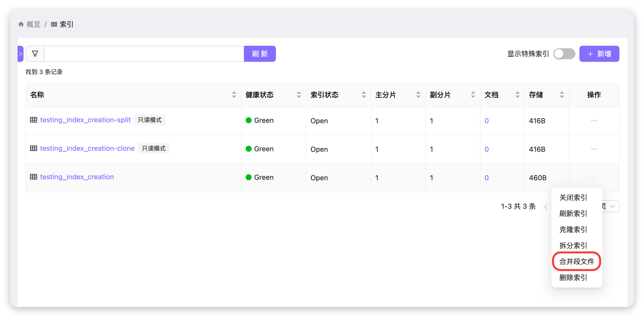Choose 删除索引 in context menu
644x317 pixels.
coord(573,277)
